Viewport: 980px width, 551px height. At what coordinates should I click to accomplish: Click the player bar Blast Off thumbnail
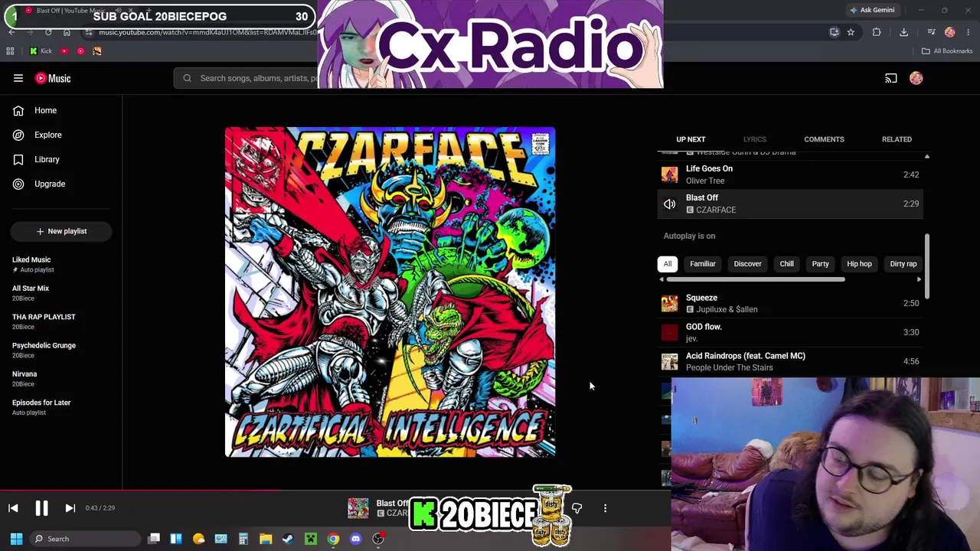358,508
